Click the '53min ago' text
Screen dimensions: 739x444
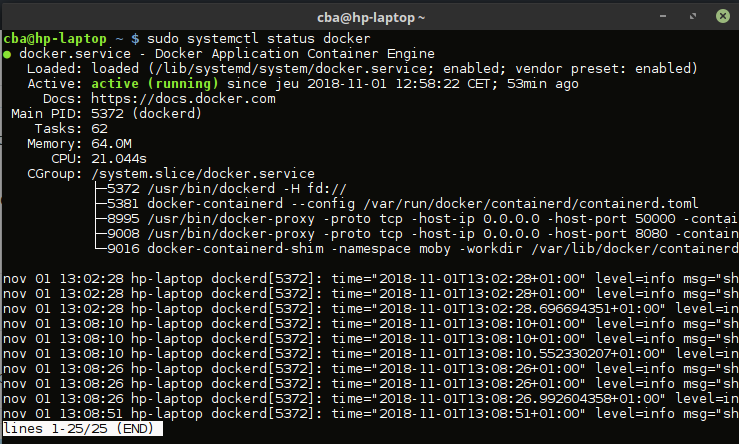point(542,84)
